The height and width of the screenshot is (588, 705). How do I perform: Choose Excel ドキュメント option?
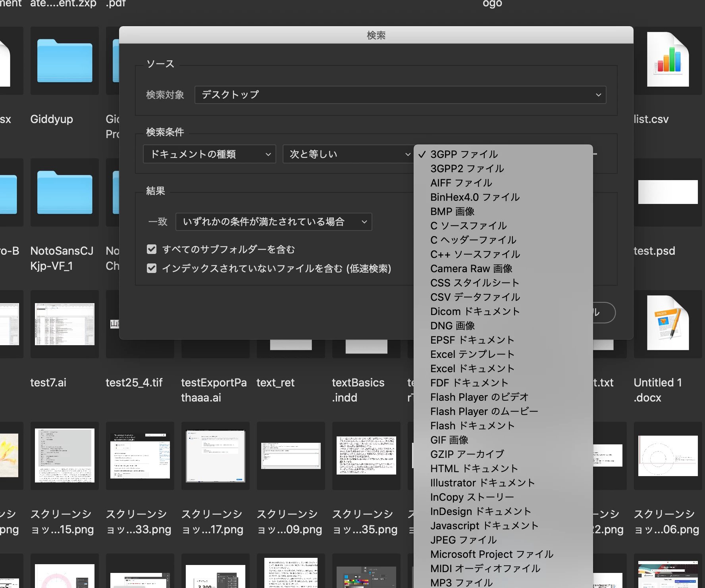coord(503,368)
